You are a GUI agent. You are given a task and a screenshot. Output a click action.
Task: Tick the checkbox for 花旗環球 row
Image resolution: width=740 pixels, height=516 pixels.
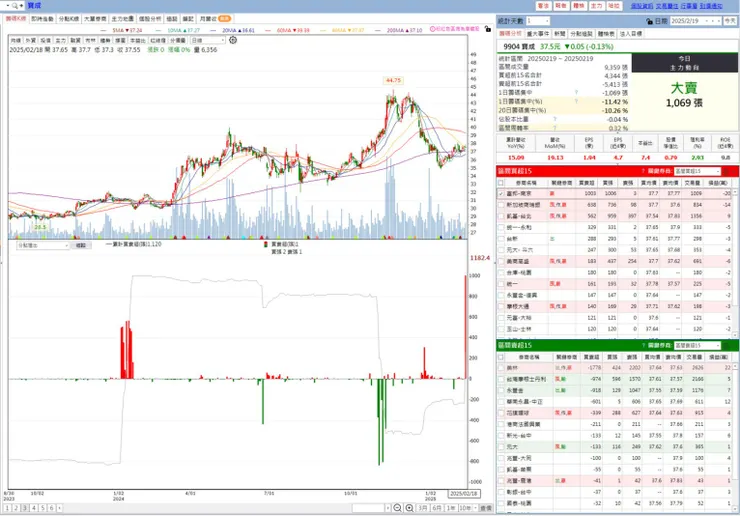(x=501, y=413)
